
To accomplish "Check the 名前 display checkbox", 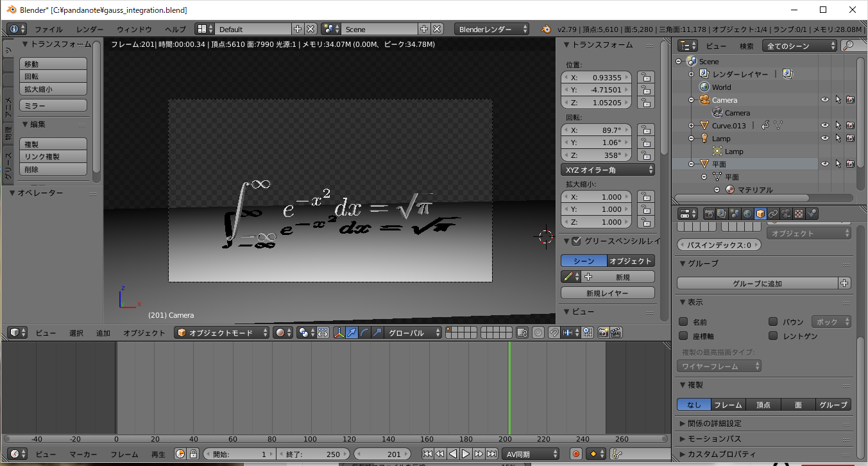I will (x=683, y=322).
